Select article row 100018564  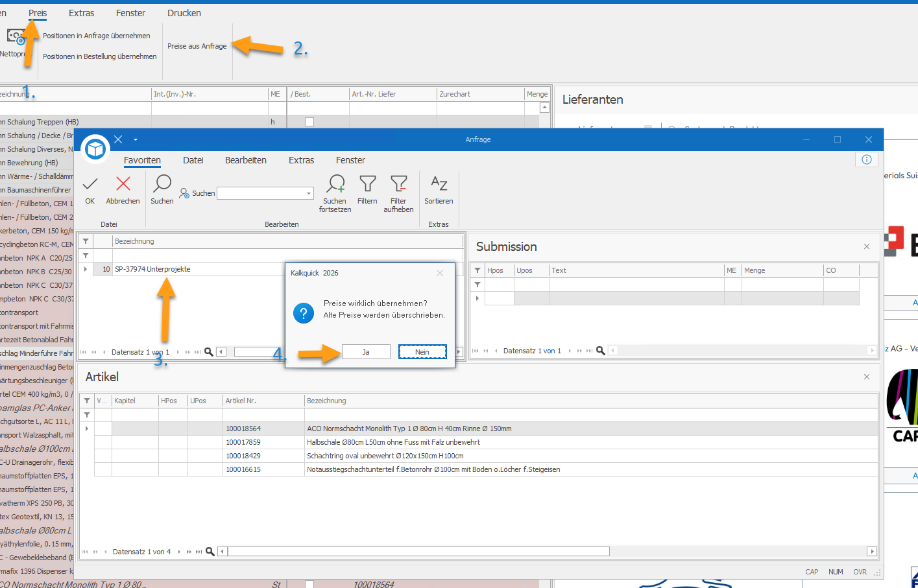pyautogui.click(x=486, y=429)
